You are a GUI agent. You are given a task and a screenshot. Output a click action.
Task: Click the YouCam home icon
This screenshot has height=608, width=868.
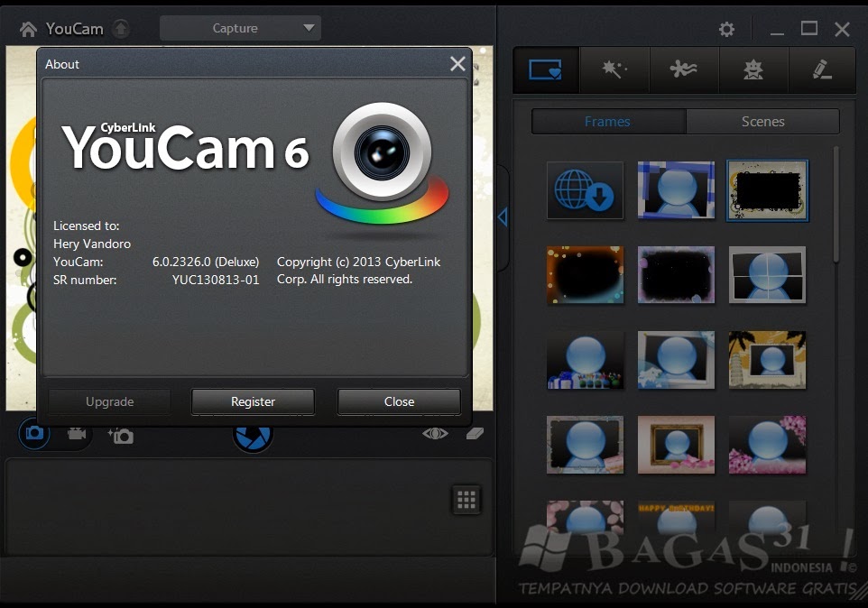point(28,29)
